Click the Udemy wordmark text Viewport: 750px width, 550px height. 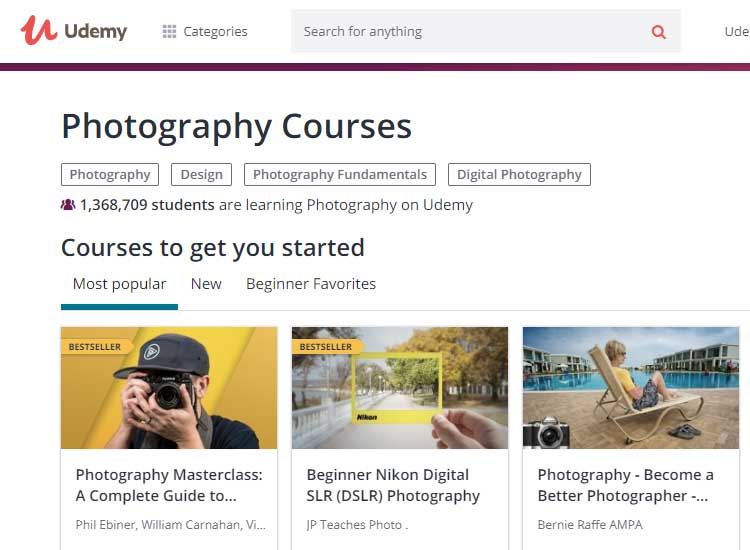point(96,32)
